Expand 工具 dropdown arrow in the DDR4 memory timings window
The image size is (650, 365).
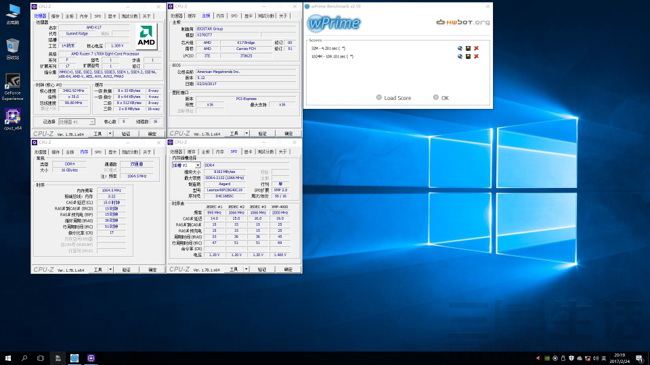[110, 270]
